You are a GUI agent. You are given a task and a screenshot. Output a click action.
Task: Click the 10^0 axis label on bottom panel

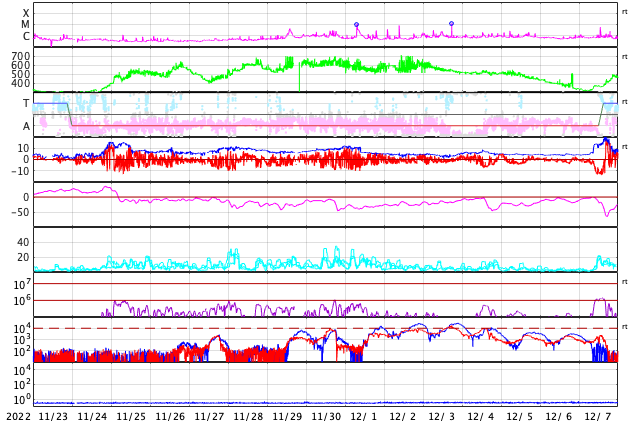pyautogui.click(x=22, y=400)
